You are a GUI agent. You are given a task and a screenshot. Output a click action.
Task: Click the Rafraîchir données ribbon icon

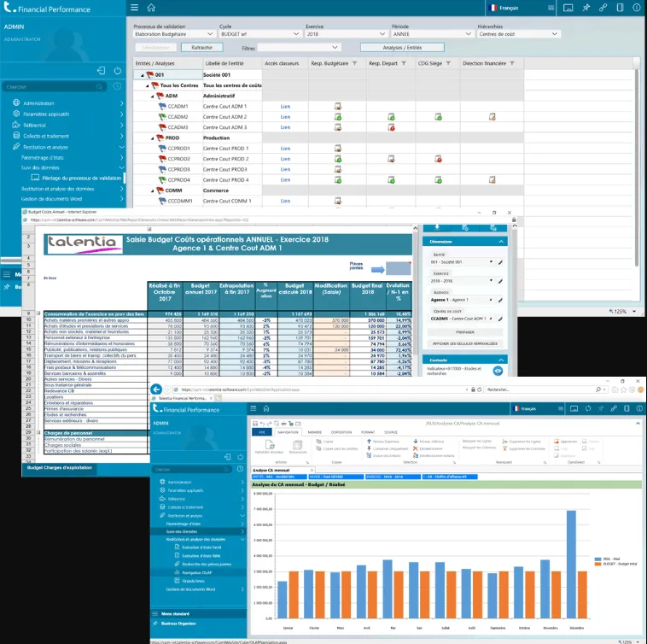click(x=270, y=447)
